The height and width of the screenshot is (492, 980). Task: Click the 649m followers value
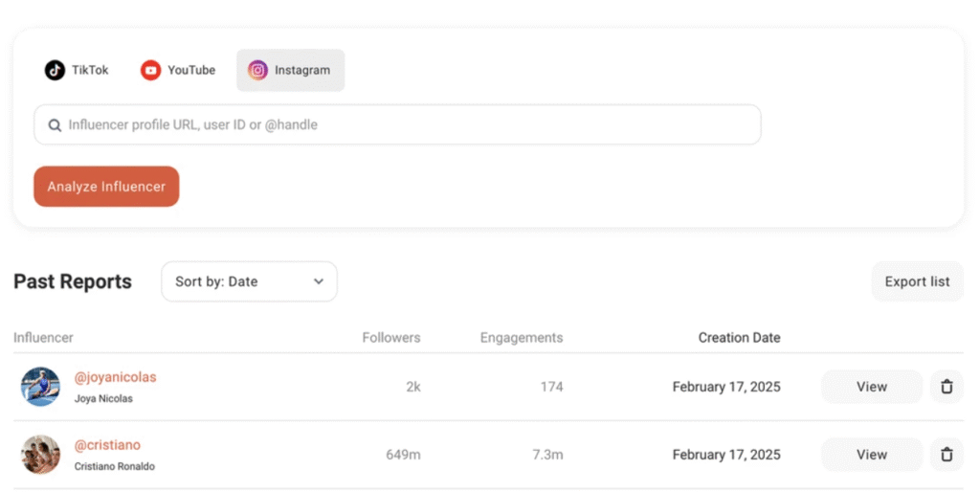[403, 455]
